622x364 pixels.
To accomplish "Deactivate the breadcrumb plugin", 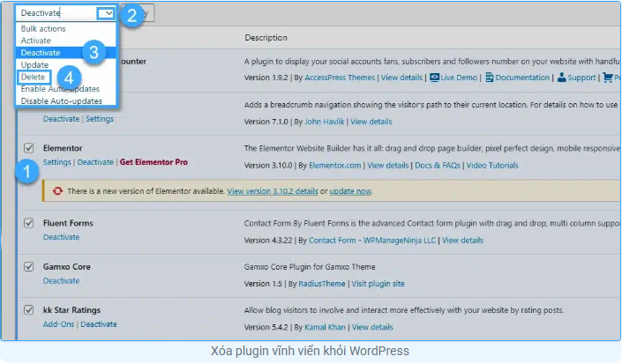I will [x=61, y=119].
